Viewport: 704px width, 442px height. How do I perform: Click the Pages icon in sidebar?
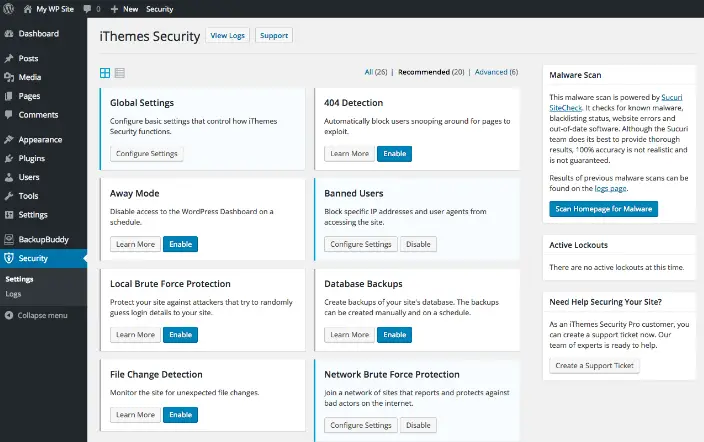pyautogui.click(x=9, y=96)
